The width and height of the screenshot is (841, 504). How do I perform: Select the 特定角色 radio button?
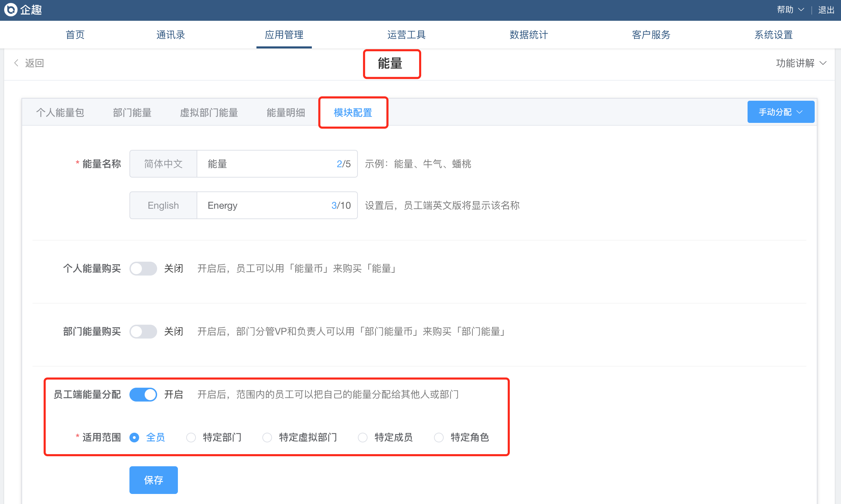click(439, 438)
